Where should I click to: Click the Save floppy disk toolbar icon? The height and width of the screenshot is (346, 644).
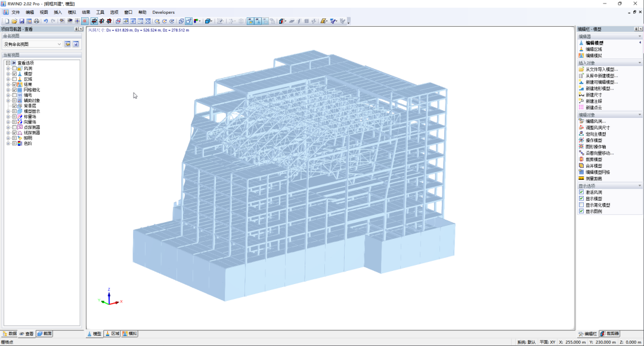[x=21, y=21]
